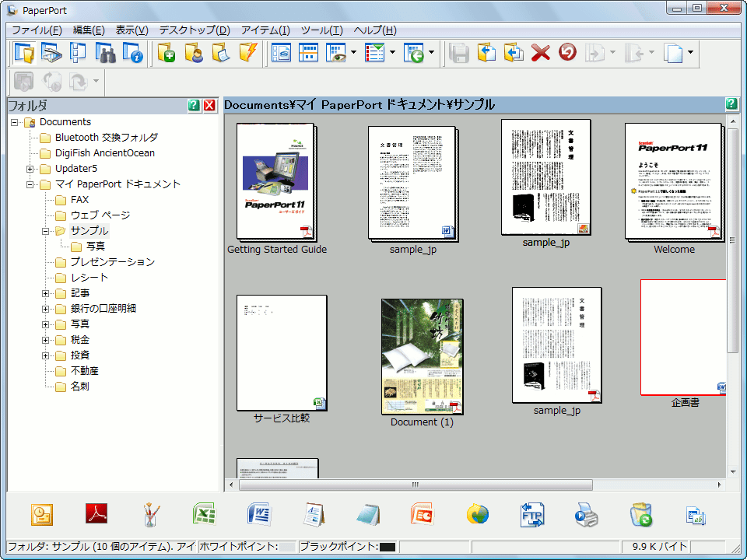This screenshot has width=747, height=560.
Task: Click the folder manager icon with person
Action: tap(194, 53)
